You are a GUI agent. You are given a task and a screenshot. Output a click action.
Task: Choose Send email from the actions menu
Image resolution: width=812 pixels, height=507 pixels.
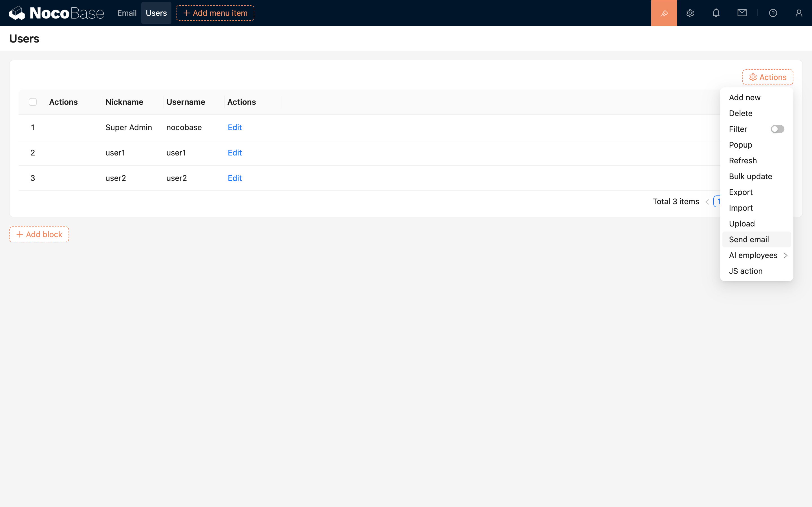coord(749,239)
